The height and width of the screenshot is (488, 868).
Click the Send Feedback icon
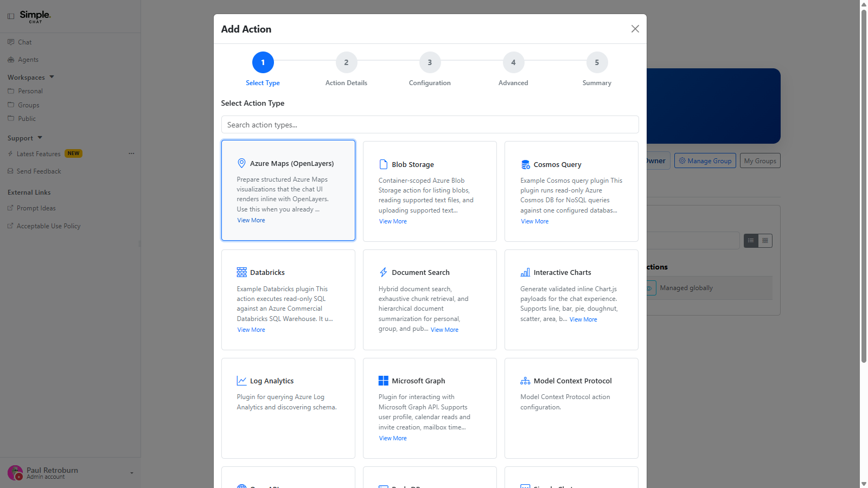point(10,171)
